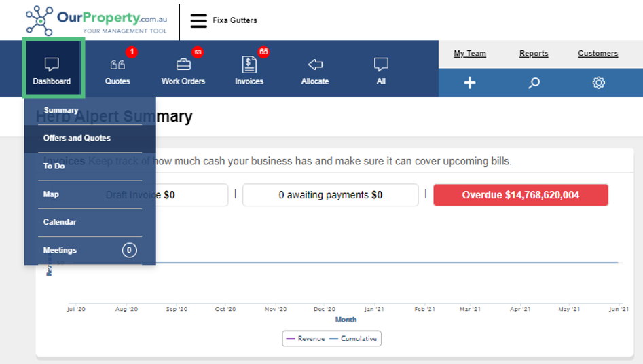
Task: Open Work Orders briefcase icon
Action: (183, 65)
